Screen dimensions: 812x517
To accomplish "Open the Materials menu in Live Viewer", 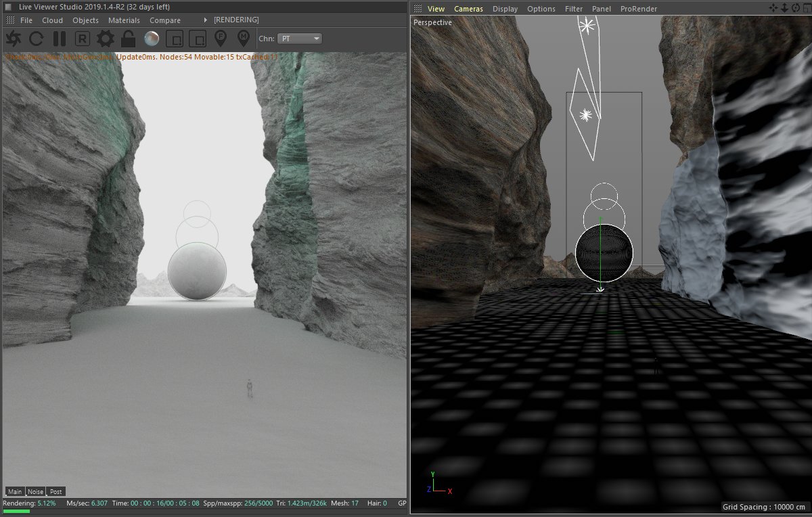I will coord(124,20).
